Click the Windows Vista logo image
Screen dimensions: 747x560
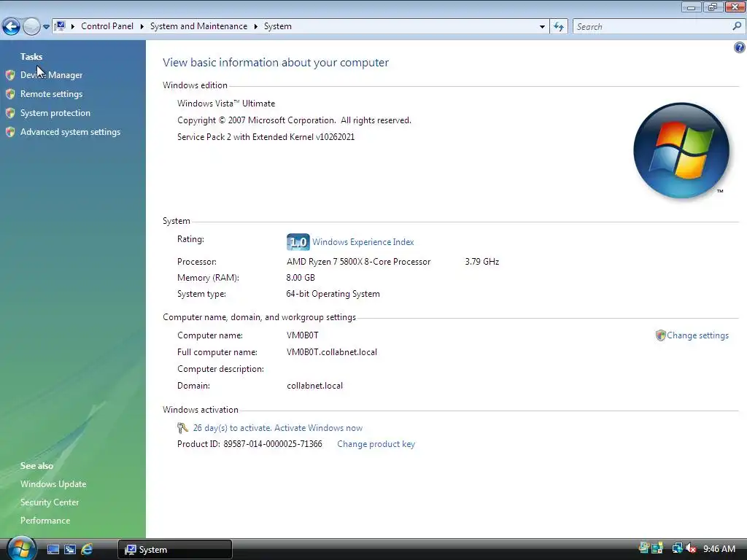tap(681, 150)
